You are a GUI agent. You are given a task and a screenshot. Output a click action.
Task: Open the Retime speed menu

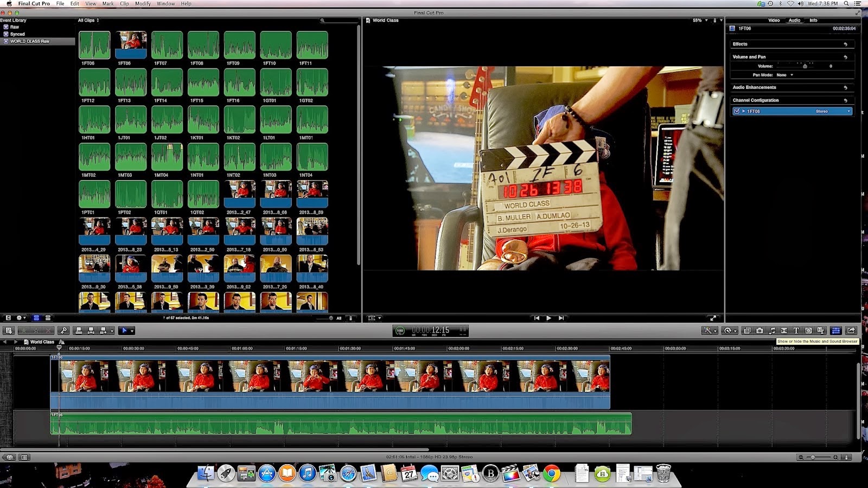729,330
